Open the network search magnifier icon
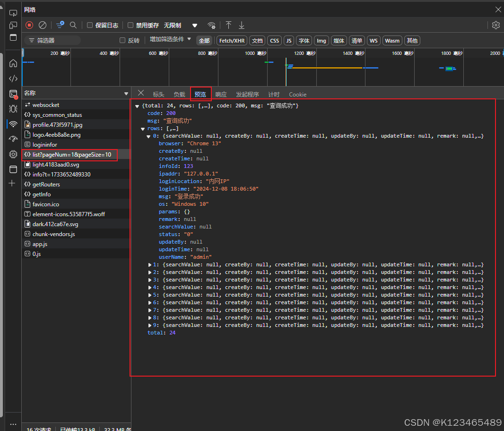The width and height of the screenshot is (504, 431). 73,25
